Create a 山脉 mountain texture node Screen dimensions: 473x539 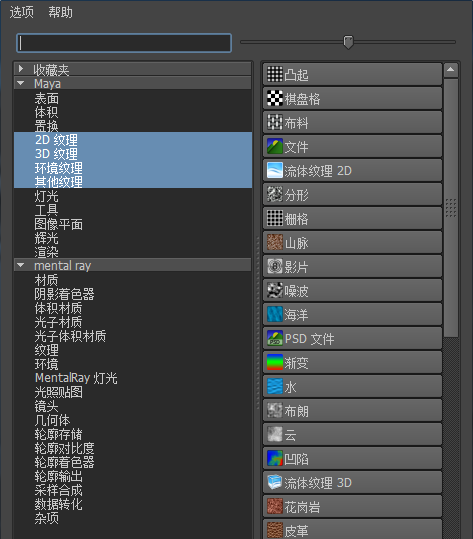point(353,242)
